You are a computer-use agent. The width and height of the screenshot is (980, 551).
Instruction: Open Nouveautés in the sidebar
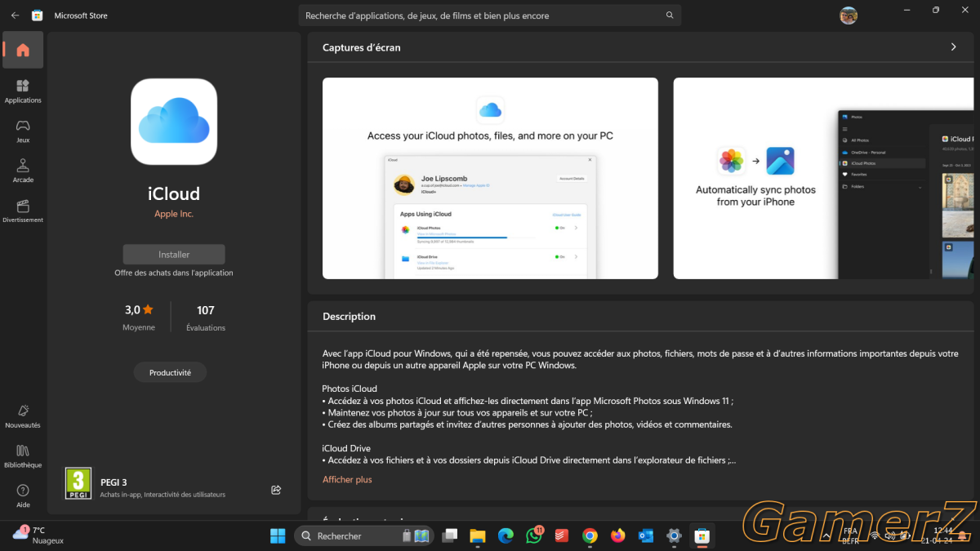[x=23, y=415]
